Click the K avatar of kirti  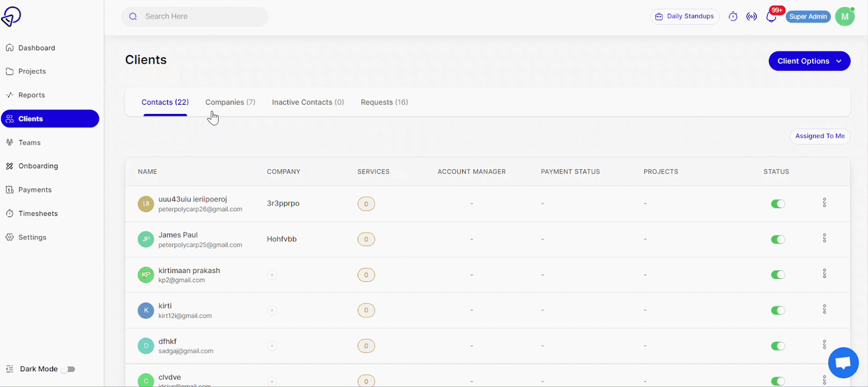pyautogui.click(x=145, y=310)
